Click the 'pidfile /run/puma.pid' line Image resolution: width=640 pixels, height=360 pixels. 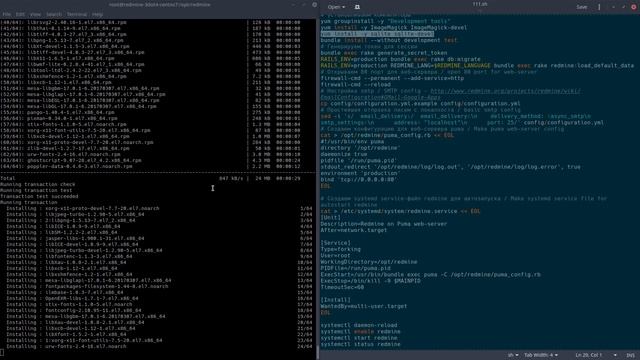pos(358,160)
